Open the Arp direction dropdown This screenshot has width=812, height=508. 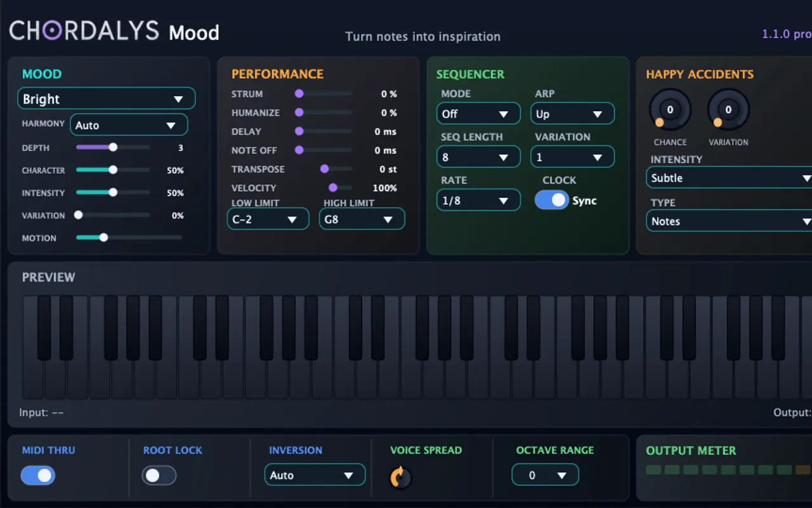tap(572, 114)
